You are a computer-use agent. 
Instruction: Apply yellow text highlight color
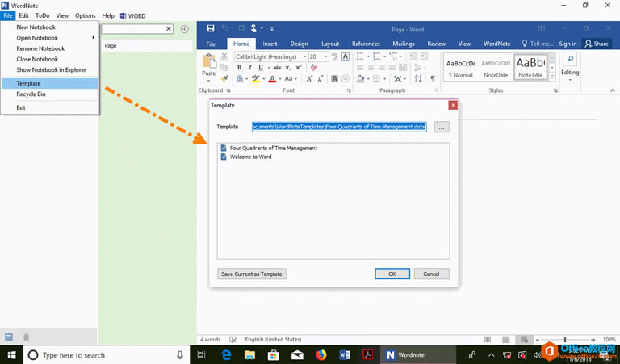256,78
